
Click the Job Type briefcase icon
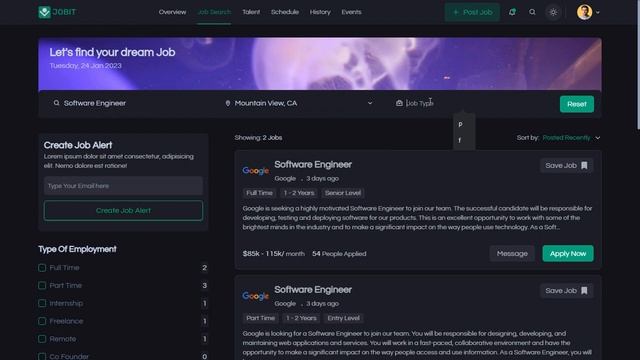click(x=399, y=103)
